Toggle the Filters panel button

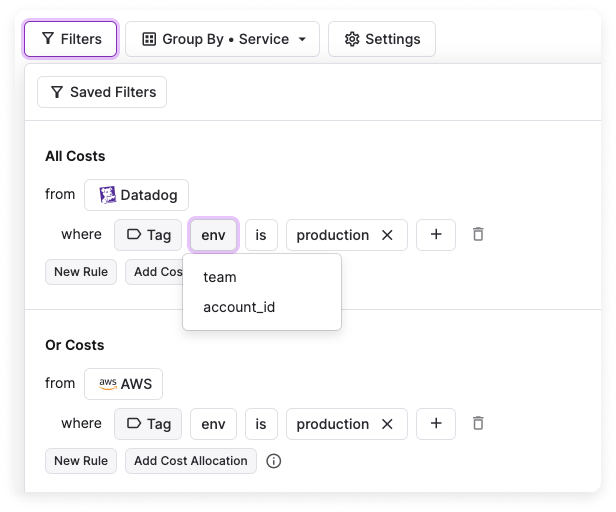71,39
